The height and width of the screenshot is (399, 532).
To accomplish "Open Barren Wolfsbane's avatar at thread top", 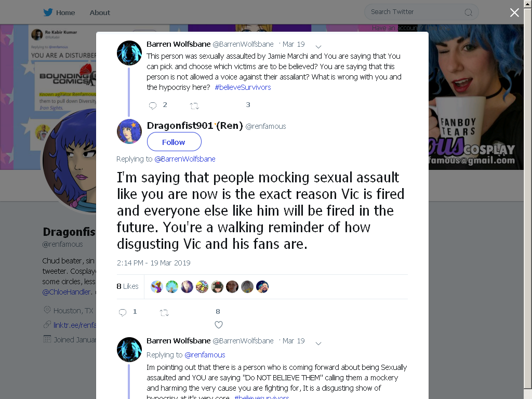I will click(x=129, y=53).
